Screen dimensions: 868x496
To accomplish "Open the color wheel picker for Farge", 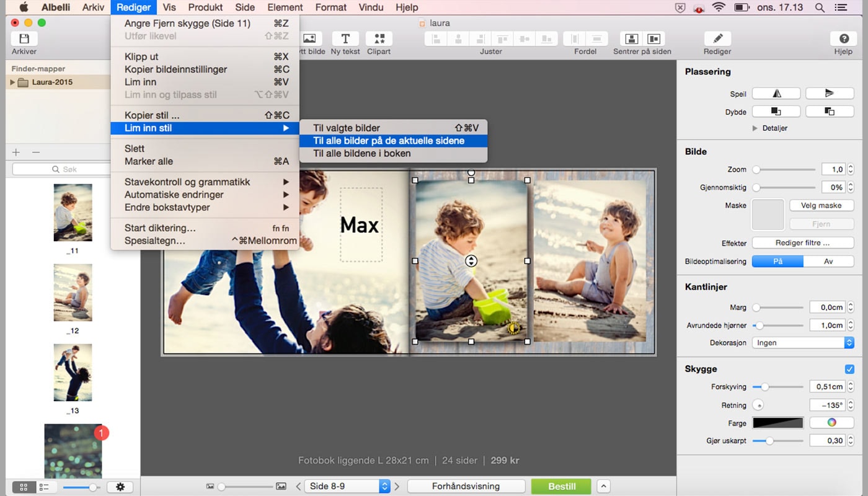I will point(831,423).
